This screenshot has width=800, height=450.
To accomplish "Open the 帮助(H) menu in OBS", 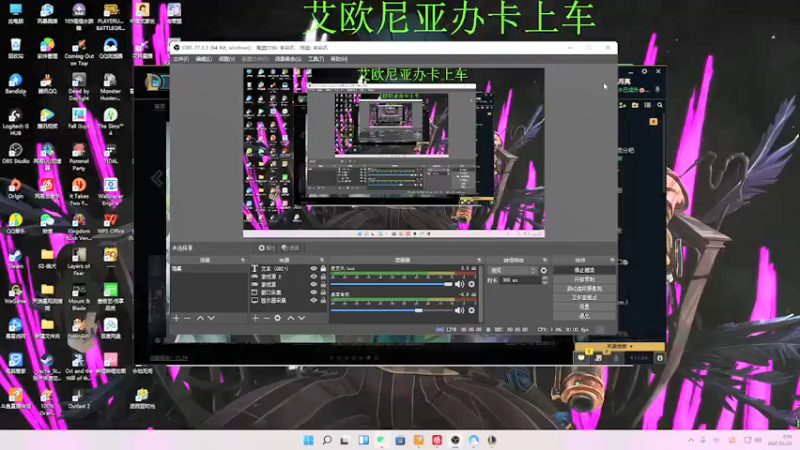I will coord(339,59).
